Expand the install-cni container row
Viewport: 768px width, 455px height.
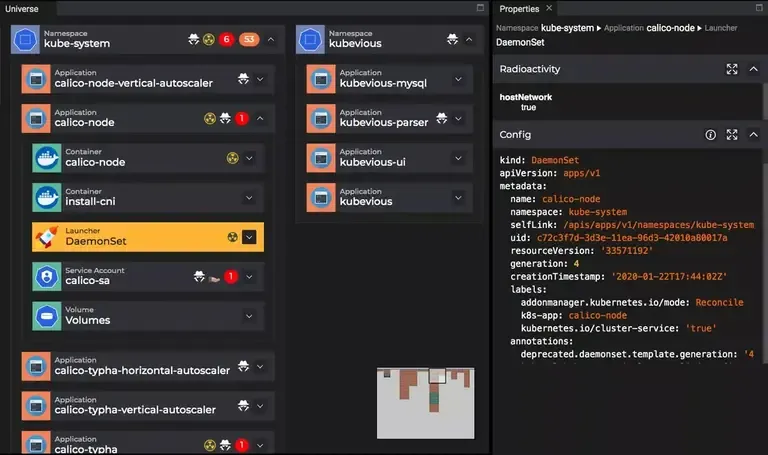pyautogui.click(x=249, y=198)
